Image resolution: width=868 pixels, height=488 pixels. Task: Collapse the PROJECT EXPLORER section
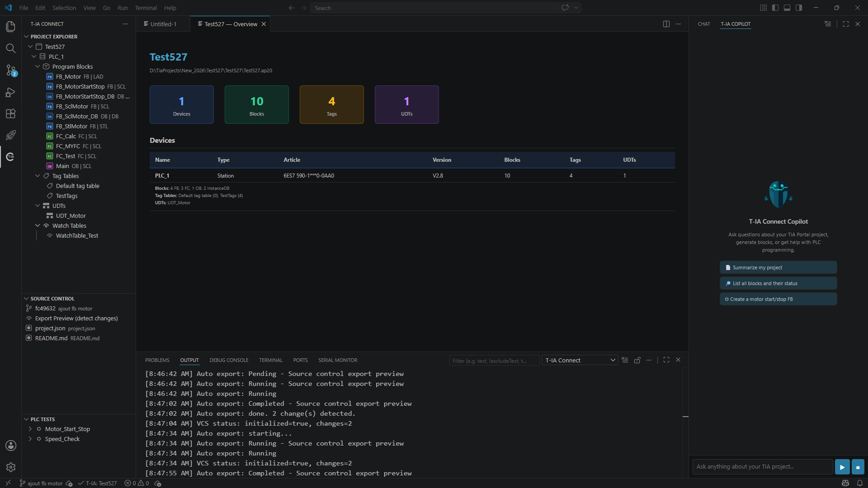pyautogui.click(x=26, y=37)
